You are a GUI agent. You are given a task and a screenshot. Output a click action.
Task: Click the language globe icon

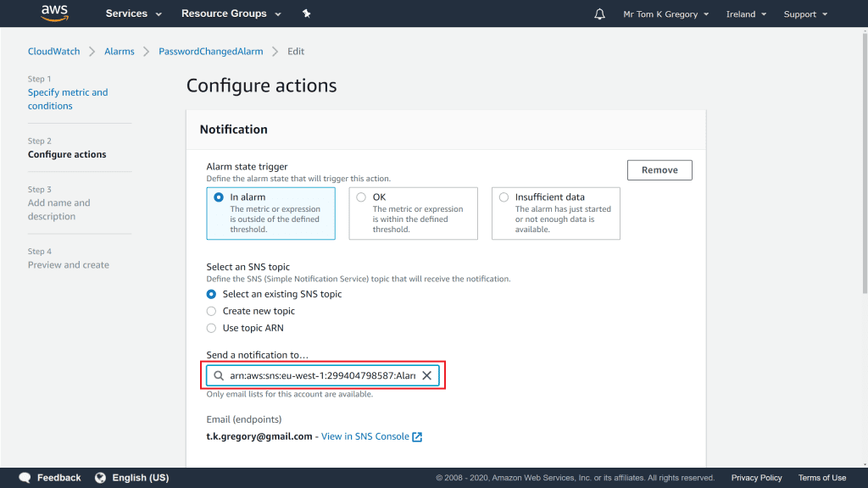[x=101, y=478]
